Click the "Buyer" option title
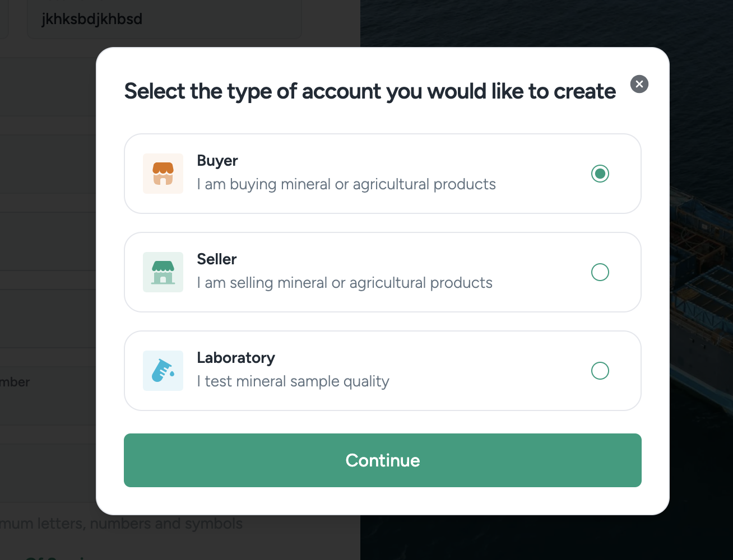Viewport: 733px width, 560px height. point(217,161)
